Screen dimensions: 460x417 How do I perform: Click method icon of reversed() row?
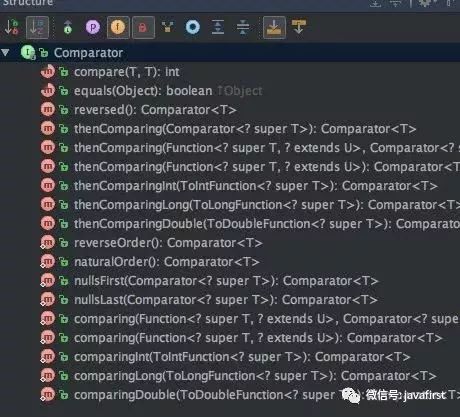point(47,109)
